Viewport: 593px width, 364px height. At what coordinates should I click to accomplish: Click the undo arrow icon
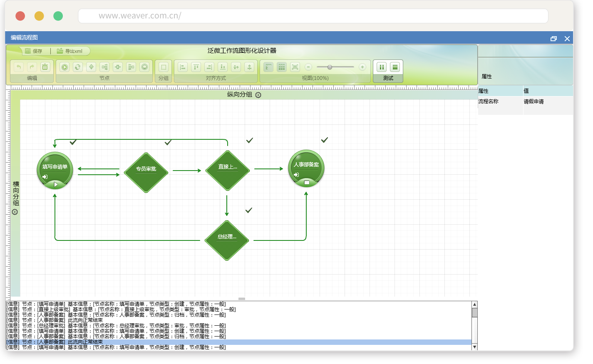19,67
